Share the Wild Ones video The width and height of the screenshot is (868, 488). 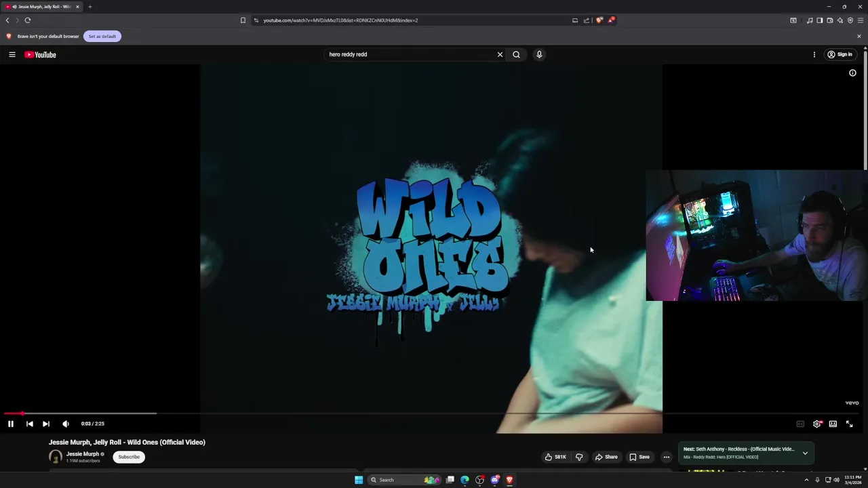[x=606, y=457]
